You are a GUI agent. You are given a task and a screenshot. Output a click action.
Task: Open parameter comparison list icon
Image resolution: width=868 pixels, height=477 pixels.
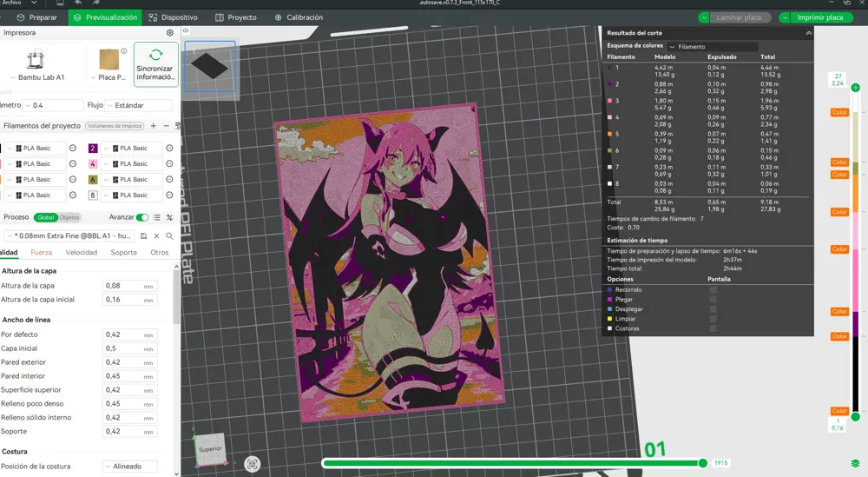coord(156,217)
